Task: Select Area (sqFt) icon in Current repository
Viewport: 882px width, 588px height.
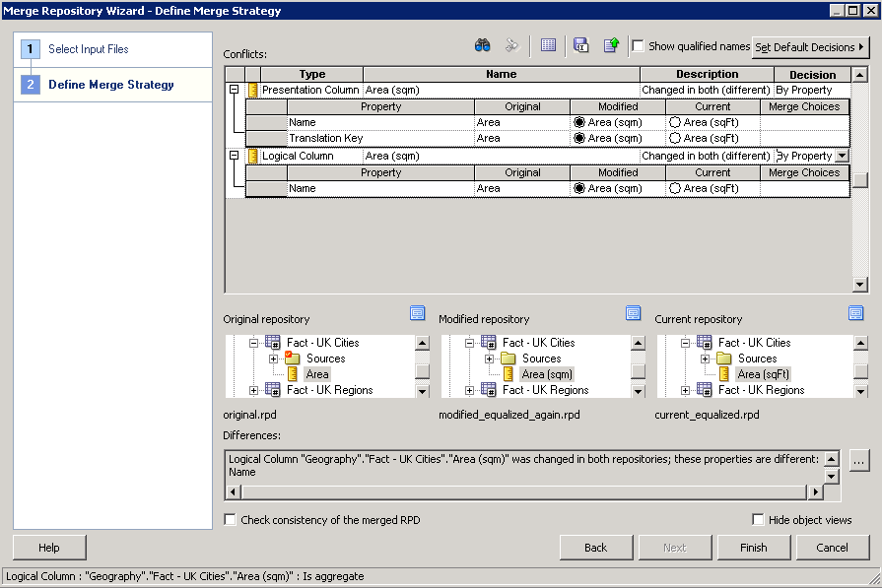Action: coord(724,374)
